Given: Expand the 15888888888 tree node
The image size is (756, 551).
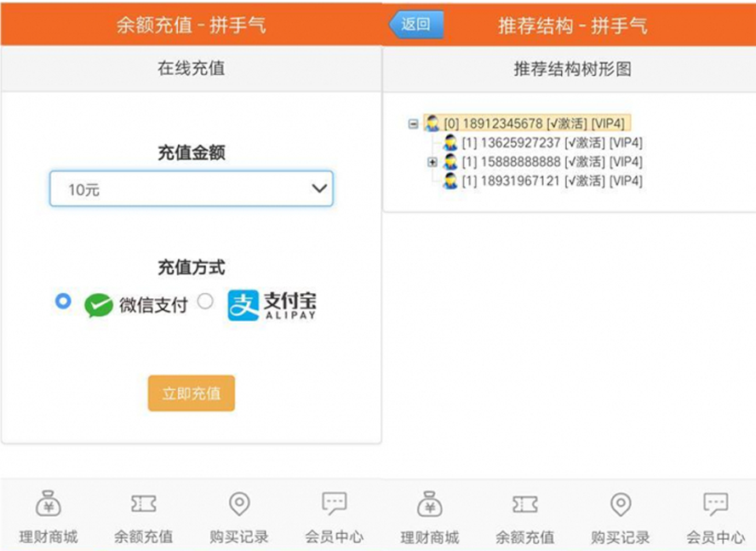Looking at the screenshot, I should point(432,162).
